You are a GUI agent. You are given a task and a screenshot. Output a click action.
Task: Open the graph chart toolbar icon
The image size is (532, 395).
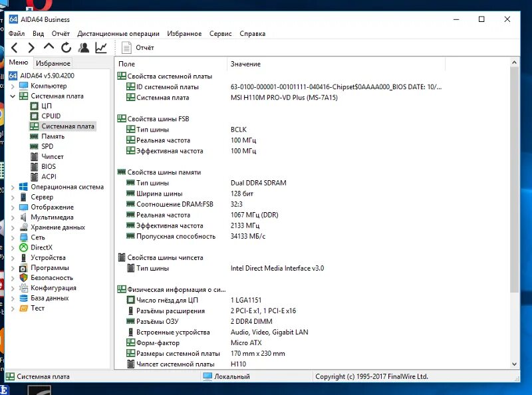point(101,47)
